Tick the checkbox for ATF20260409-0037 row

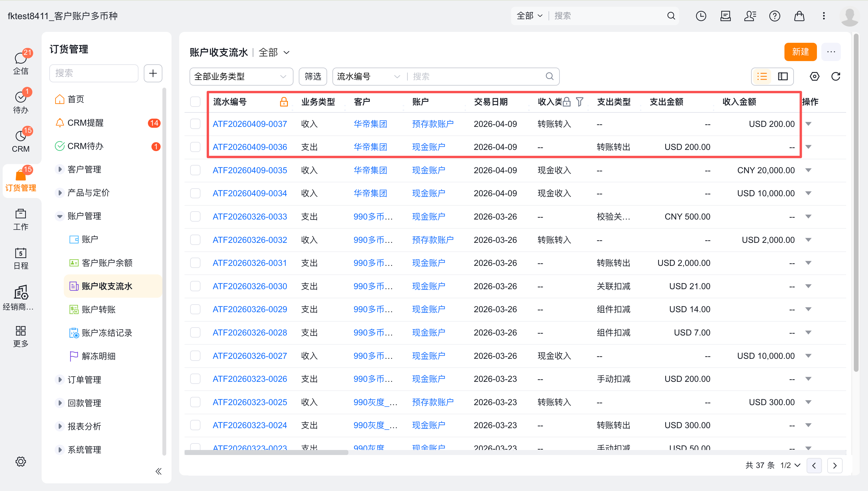195,124
